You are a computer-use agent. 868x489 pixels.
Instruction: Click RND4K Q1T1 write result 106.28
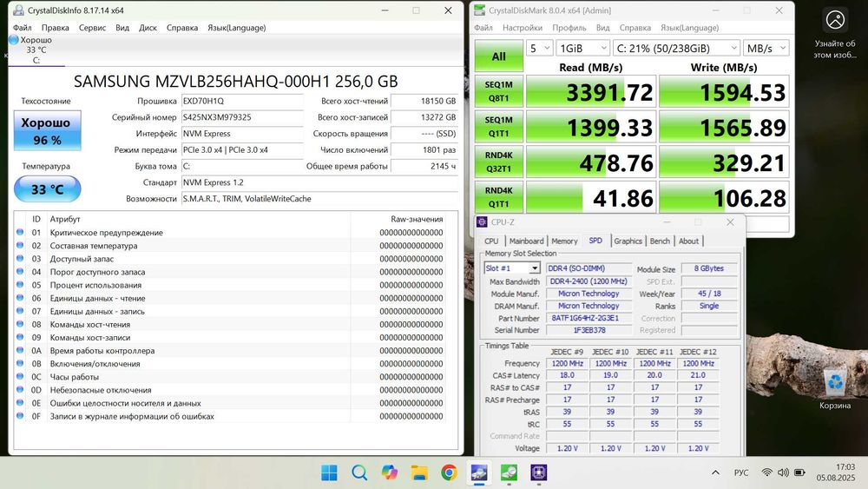724,198
